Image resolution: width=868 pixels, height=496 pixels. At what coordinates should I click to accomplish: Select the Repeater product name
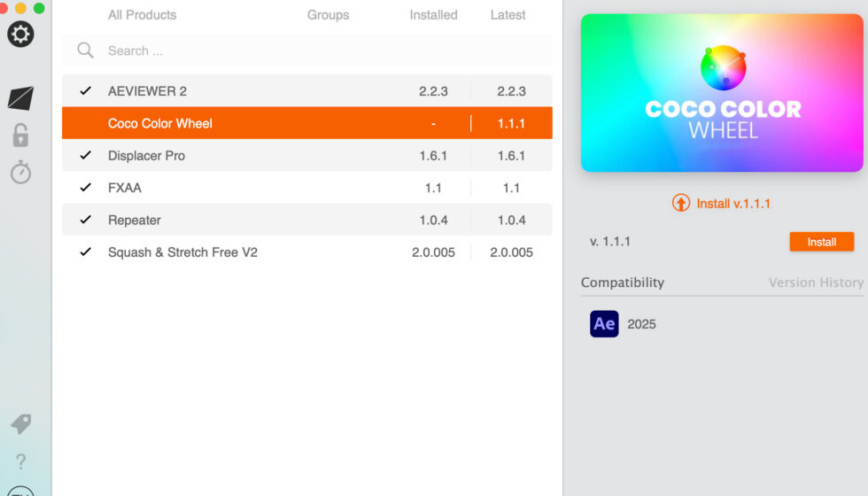[135, 221]
